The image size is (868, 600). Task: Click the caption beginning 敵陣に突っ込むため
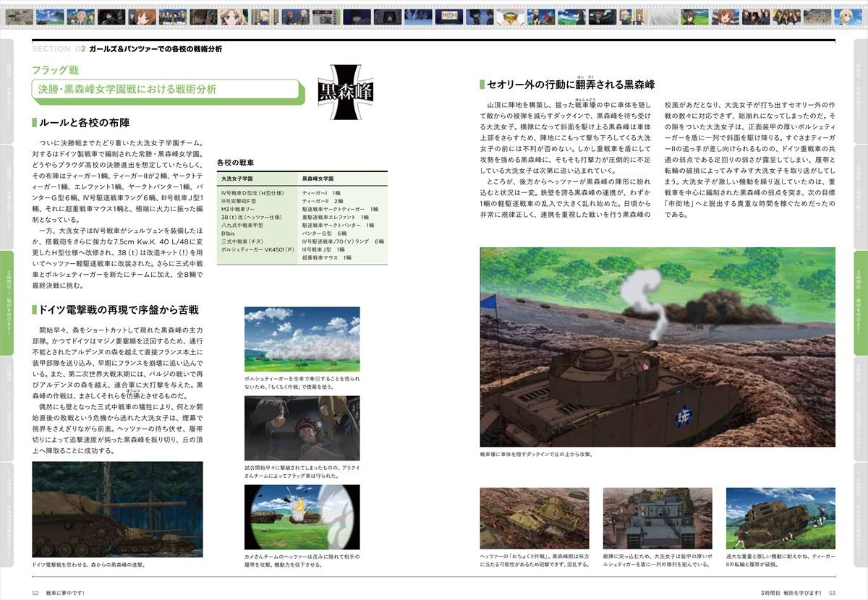pyautogui.click(x=658, y=560)
